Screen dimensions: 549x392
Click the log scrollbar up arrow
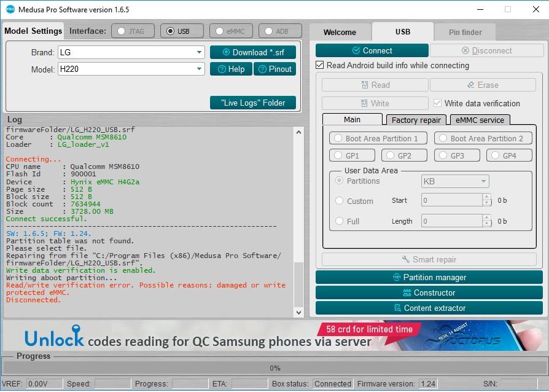pos(298,133)
